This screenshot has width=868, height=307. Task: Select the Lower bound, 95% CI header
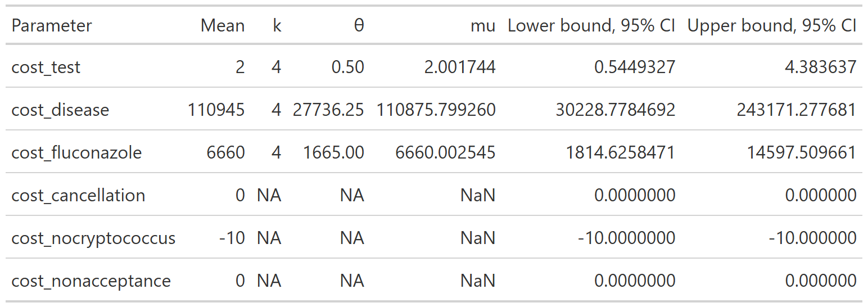[x=591, y=26]
